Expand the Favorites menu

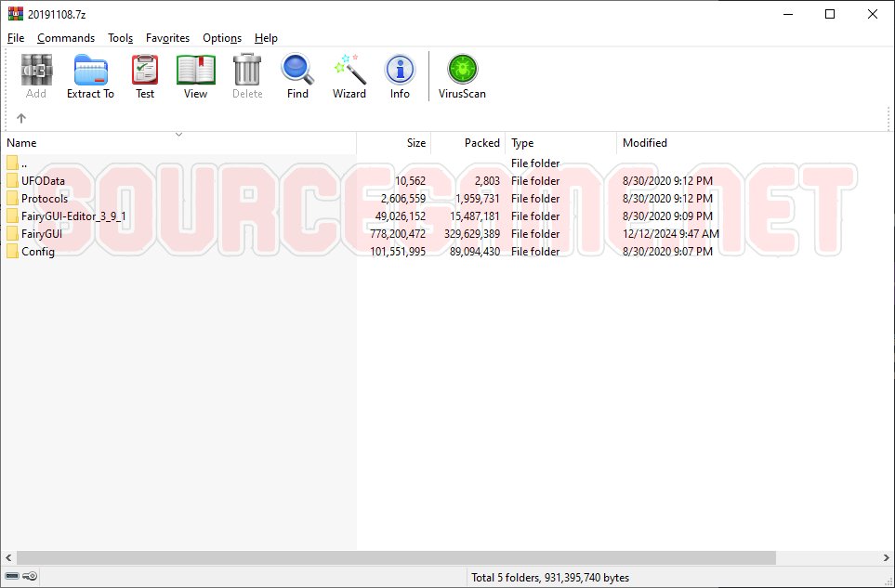click(167, 38)
